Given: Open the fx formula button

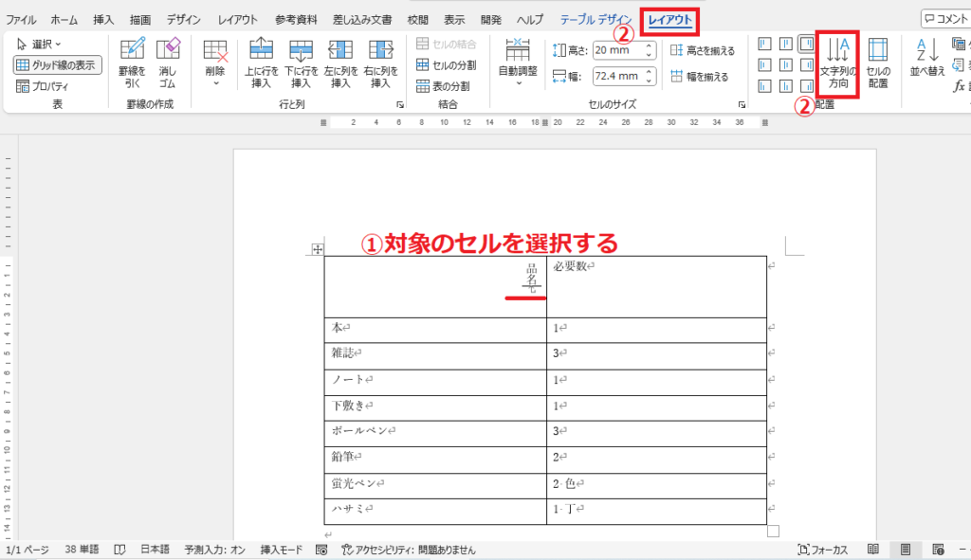Looking at the screenshot, I should click(x=962, y=86).
